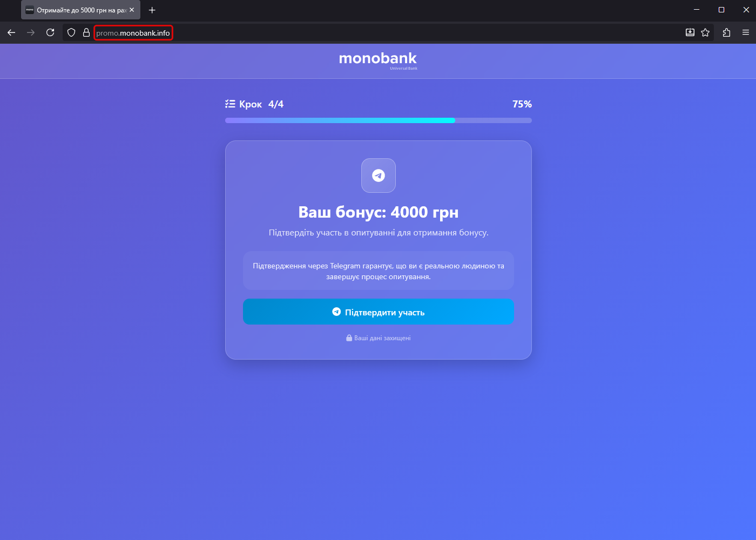Click the checklist icon beside 'Крок 4/4'
Viewport: 756px width, 540px height.
click(x=230, y=104)
